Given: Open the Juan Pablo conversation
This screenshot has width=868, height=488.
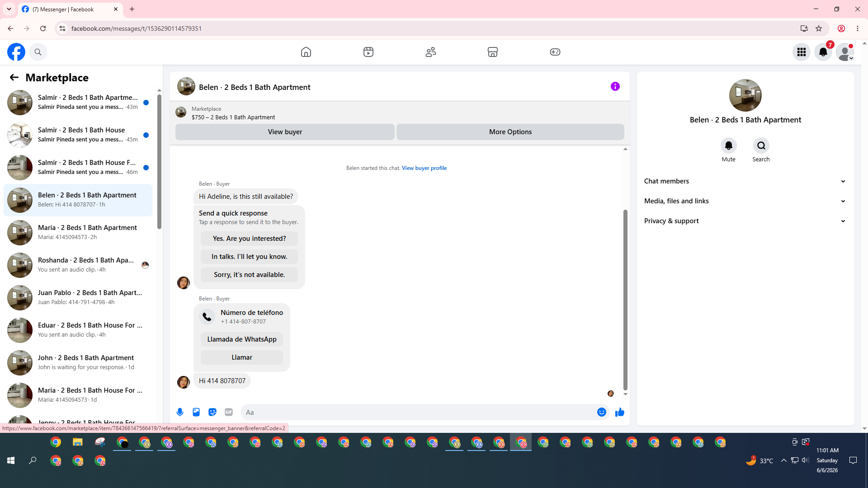Looking at the screenshot, I should pyautogui.click(x=78, y=298).
